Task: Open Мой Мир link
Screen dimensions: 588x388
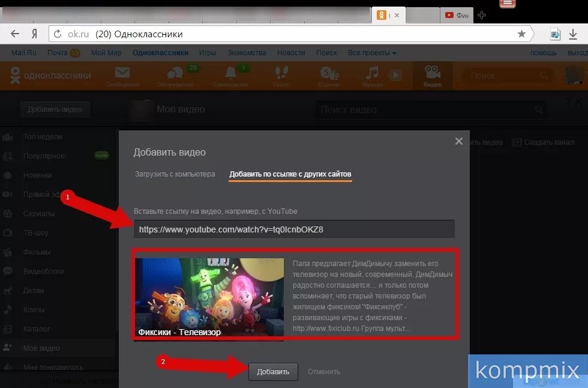Action: tap(106, 53)
